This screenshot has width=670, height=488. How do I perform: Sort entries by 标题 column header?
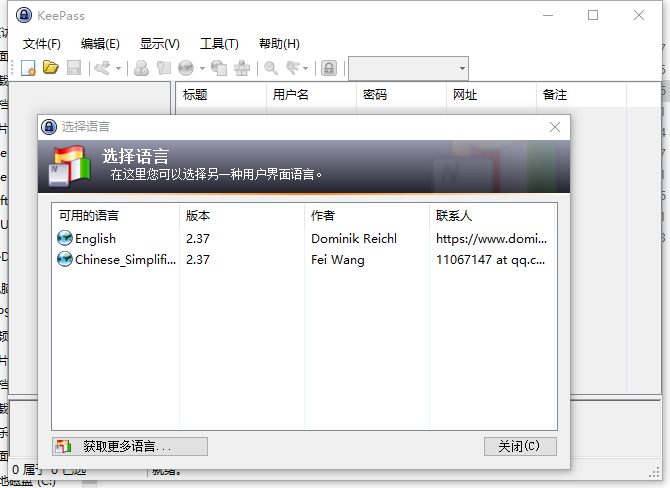221,94
